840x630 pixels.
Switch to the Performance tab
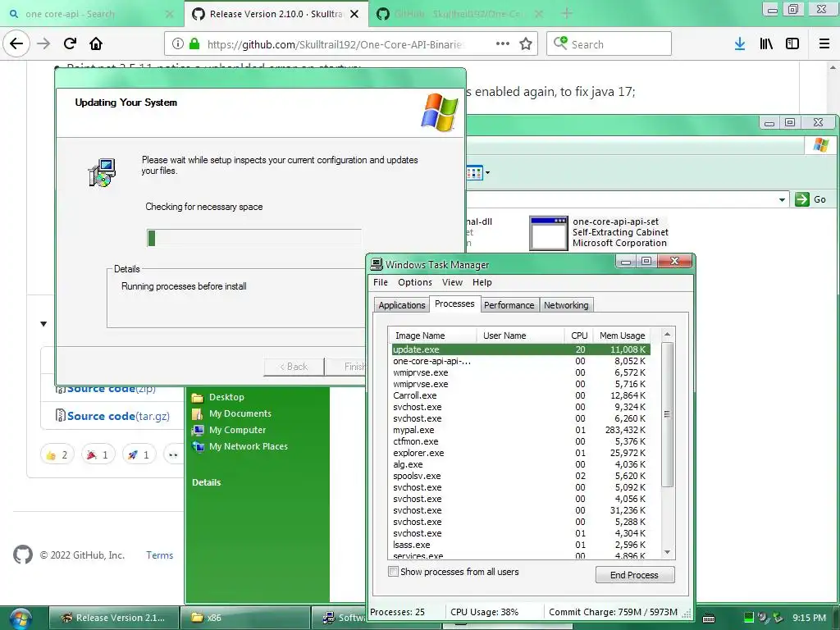tap(509, 305)
